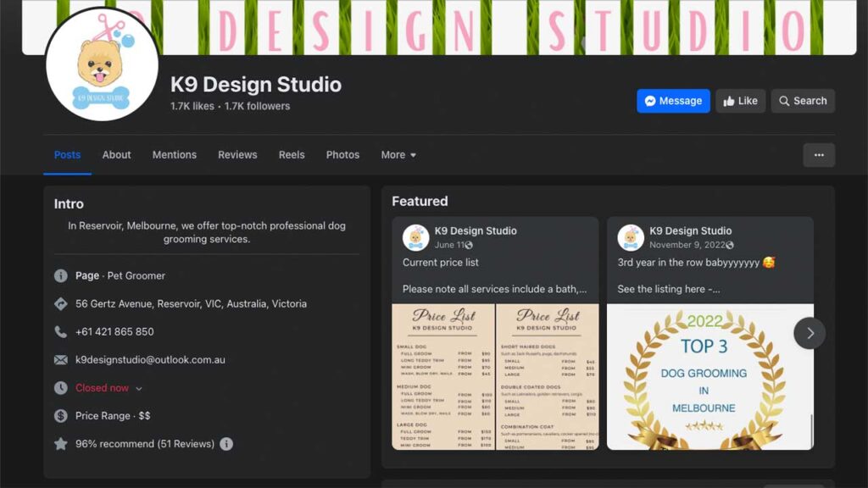Screen dimensions: 868x488
Task: Open the 56 Gertz Avenue address link
Action: (x=191, y=304)
